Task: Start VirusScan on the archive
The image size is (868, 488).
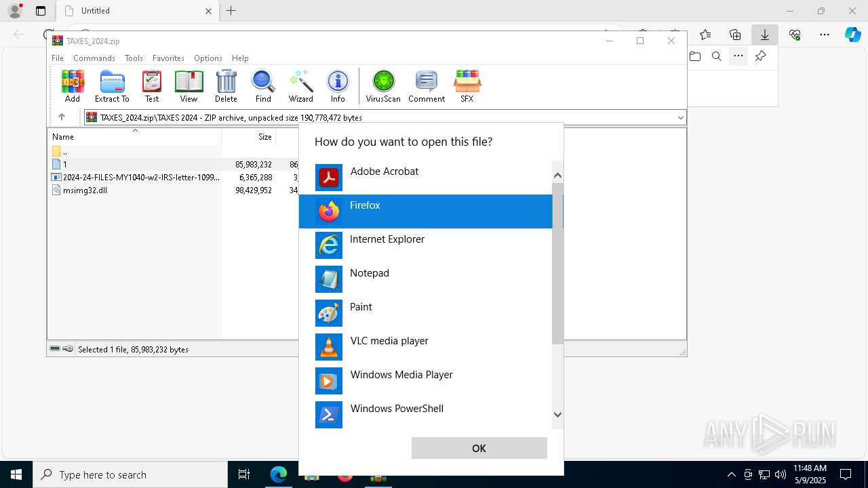Action: click(383, 86)
